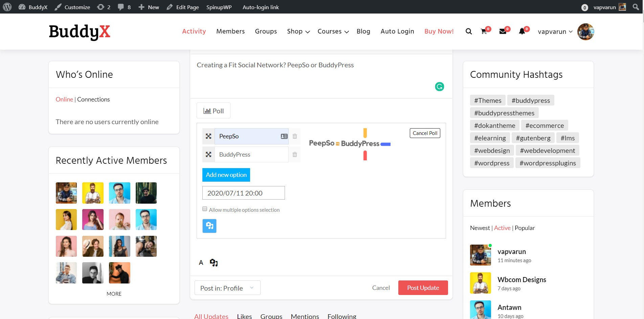Click the text formatting A icon

(x=201, y=263)
